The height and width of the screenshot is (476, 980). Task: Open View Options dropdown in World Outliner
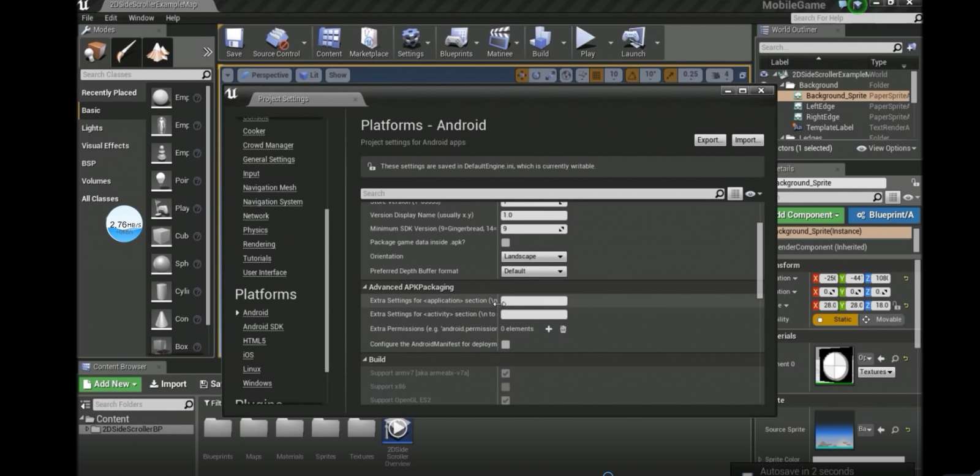(x=886, y=148)
